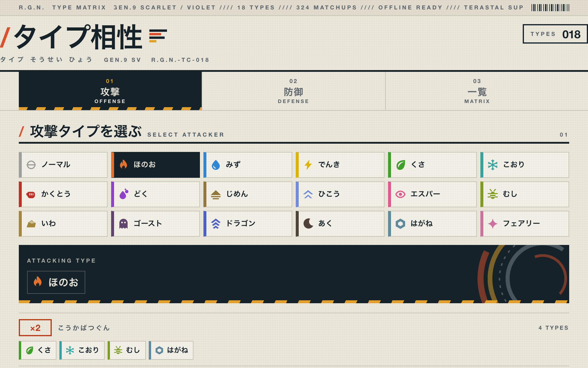Click the 'GEN.9 SV' subtitle text
This screenshot has height=368, width=588.
pyautogui.click(x=123, y=60)
